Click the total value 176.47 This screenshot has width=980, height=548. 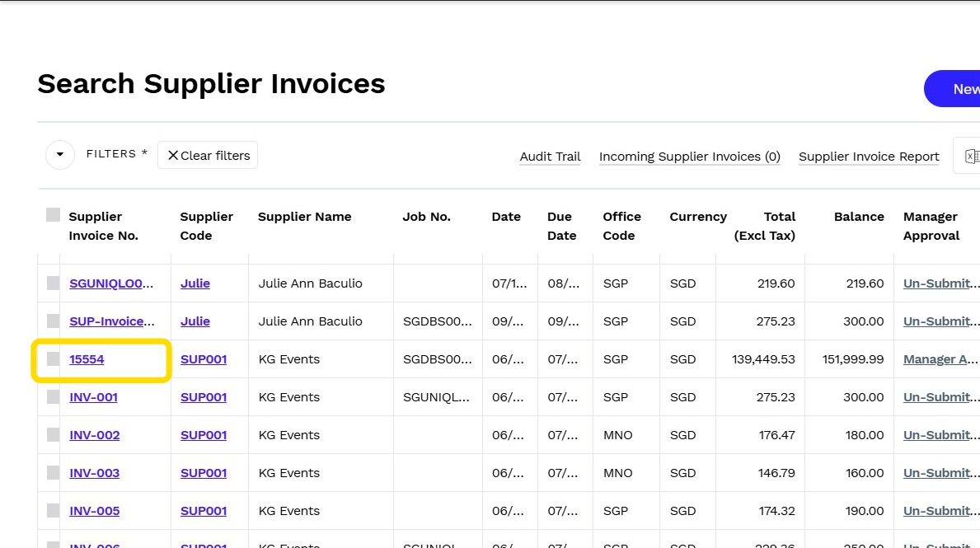777,435
